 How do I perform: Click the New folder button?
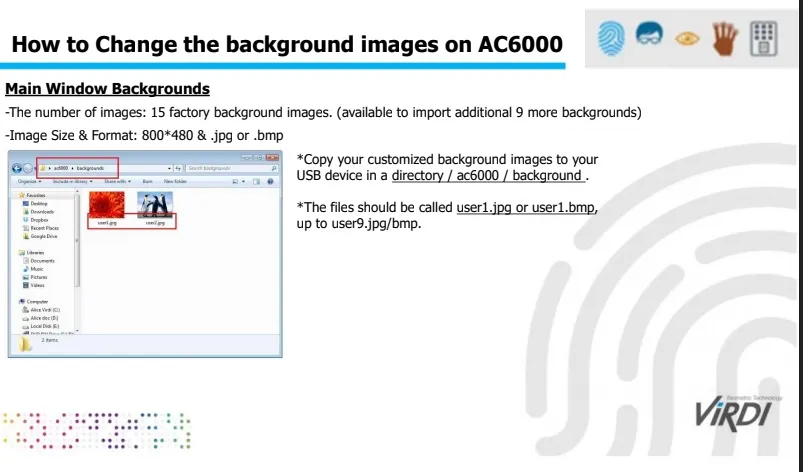(175, 182)
